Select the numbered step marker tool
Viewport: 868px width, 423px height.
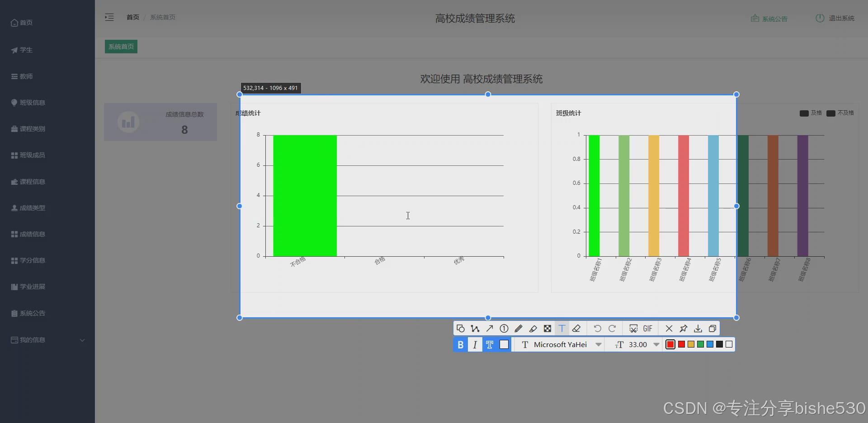click(x=504, y=329)
